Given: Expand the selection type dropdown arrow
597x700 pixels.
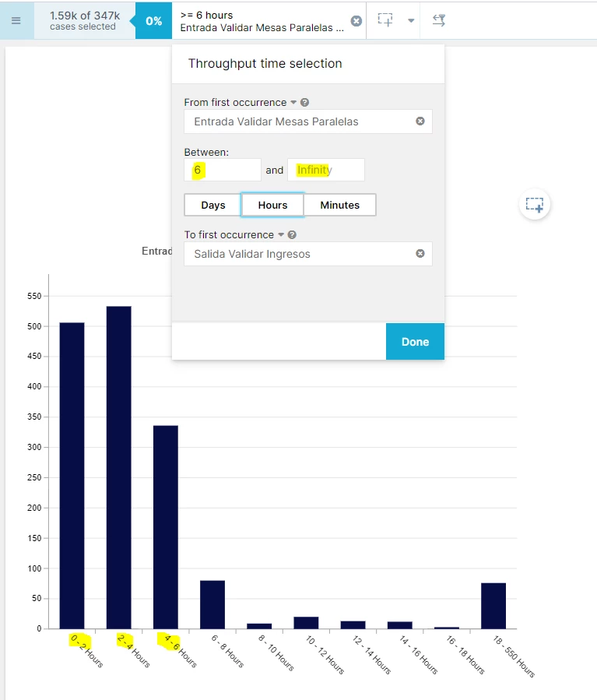Looking at the screenshot, I should pyautogui.click(x=411, y=21).
